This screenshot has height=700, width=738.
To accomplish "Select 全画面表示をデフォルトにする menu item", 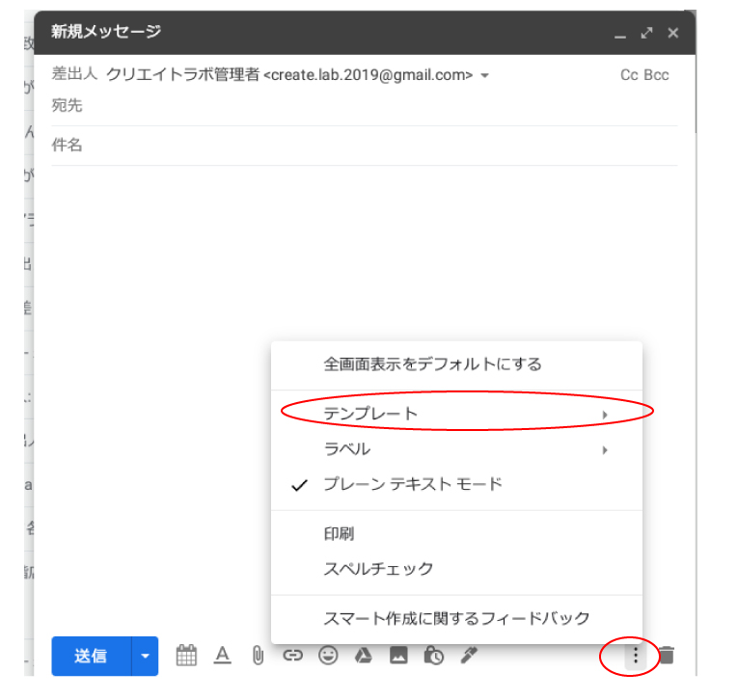I will (432, 364).
